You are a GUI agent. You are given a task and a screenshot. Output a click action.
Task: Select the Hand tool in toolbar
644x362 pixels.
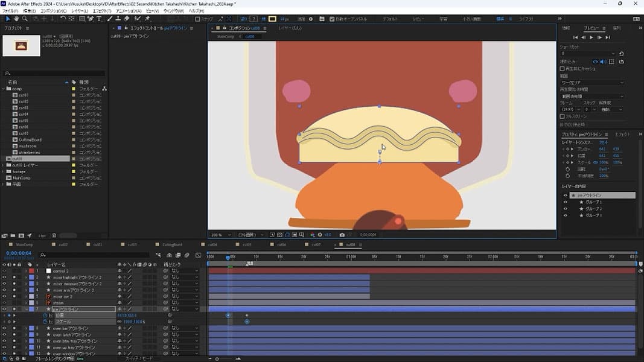tap(17, 19)
